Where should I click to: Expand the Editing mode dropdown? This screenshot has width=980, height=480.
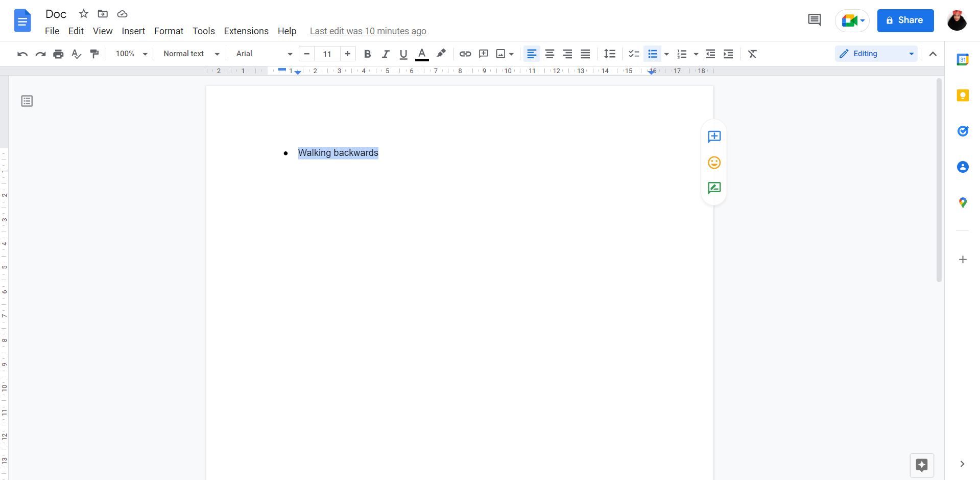[912, 53]
